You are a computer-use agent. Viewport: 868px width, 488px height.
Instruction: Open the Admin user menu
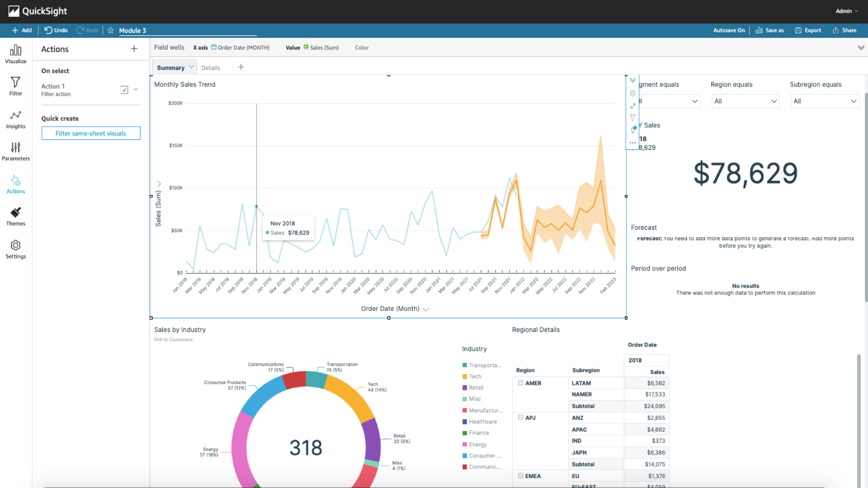click(846, 11)
